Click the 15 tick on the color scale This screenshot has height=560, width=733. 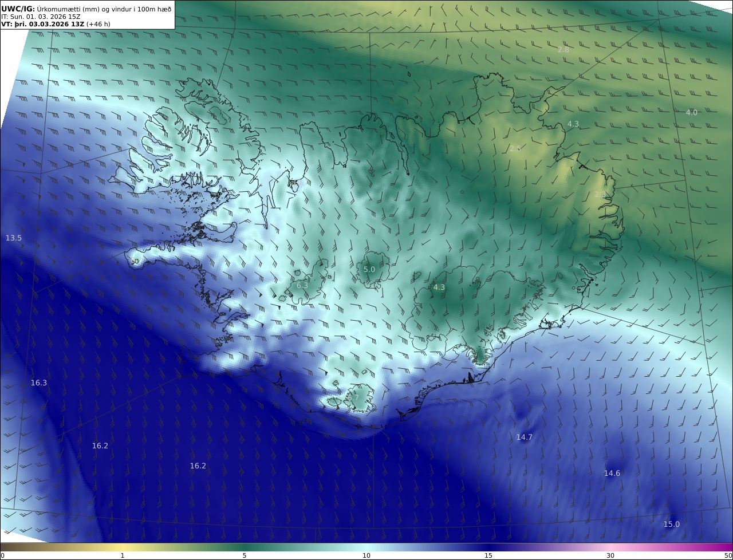pyautogui.click(x=488, y=555)
